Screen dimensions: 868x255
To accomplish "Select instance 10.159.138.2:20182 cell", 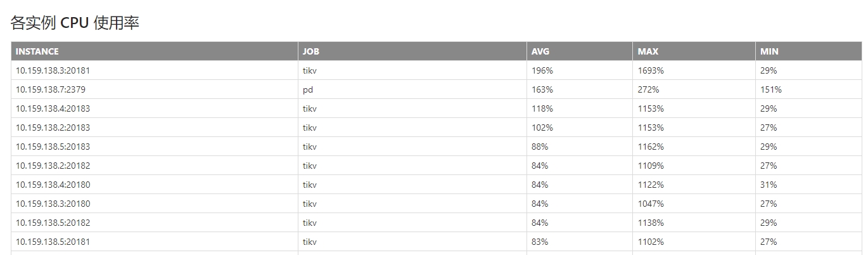I will tap(53, 166).
